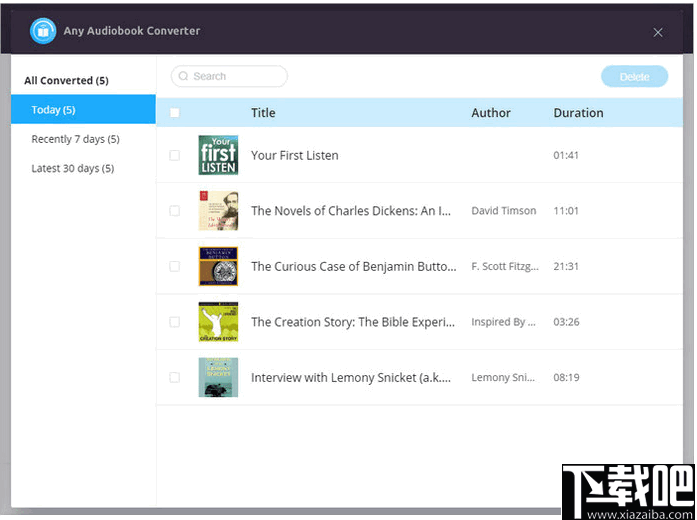Image resolution: width=697 pixels, height=520 pixels.
Task: Select 'The Creation Story: The Bible Experi...' title
Action: 353,322
